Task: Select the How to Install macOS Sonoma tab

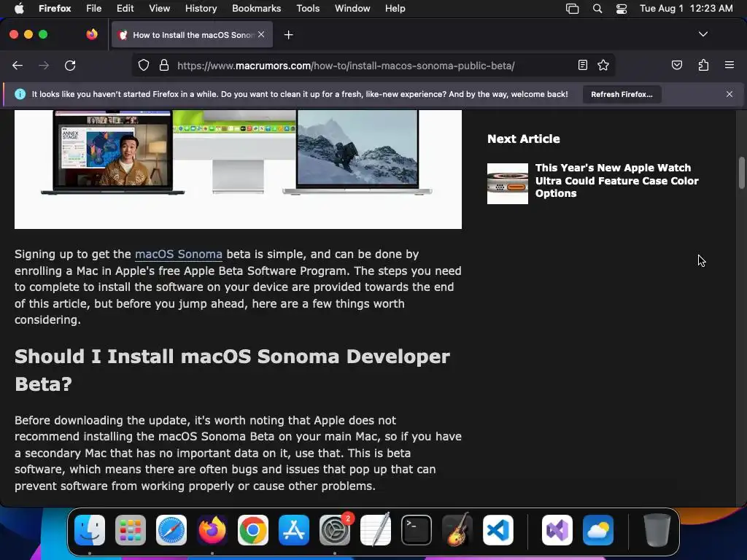Action: [193, 35]
